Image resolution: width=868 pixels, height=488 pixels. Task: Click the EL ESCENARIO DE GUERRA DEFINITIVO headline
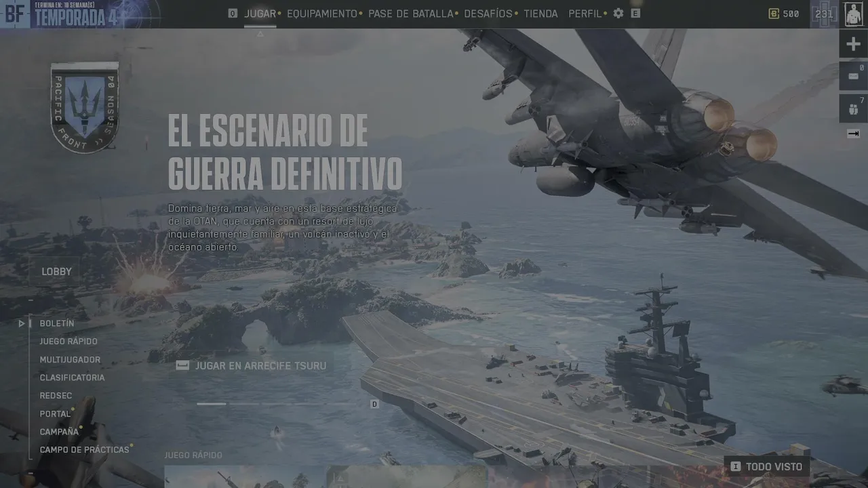[285, 152]
